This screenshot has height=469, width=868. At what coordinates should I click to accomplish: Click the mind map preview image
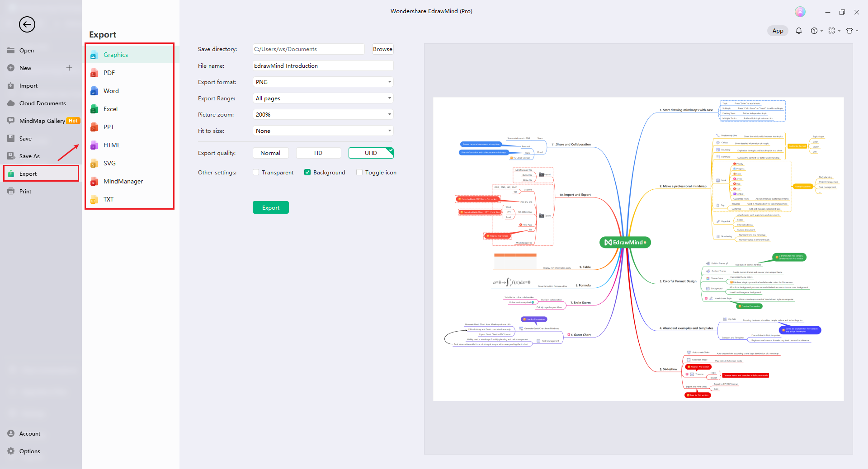(638, 249)
